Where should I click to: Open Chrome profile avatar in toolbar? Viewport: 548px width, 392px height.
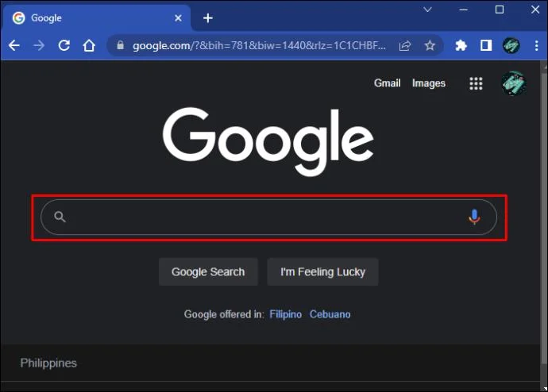pos(511,45)
